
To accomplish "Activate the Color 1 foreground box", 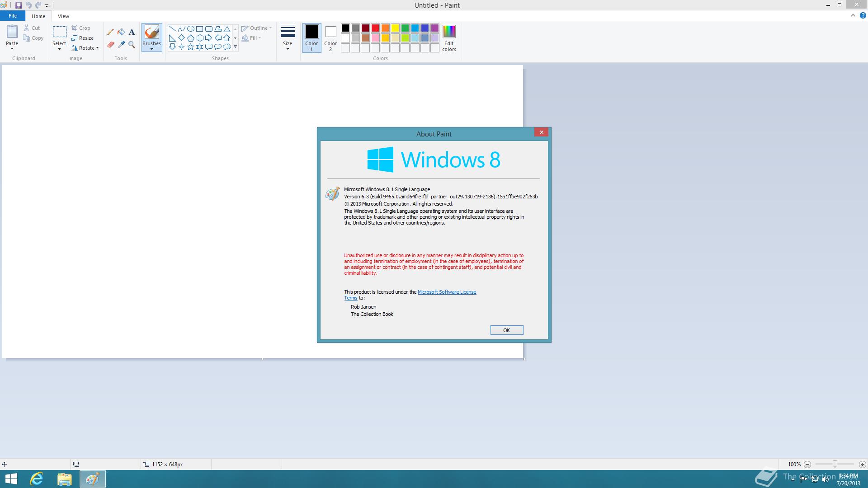I will point(311,38).
